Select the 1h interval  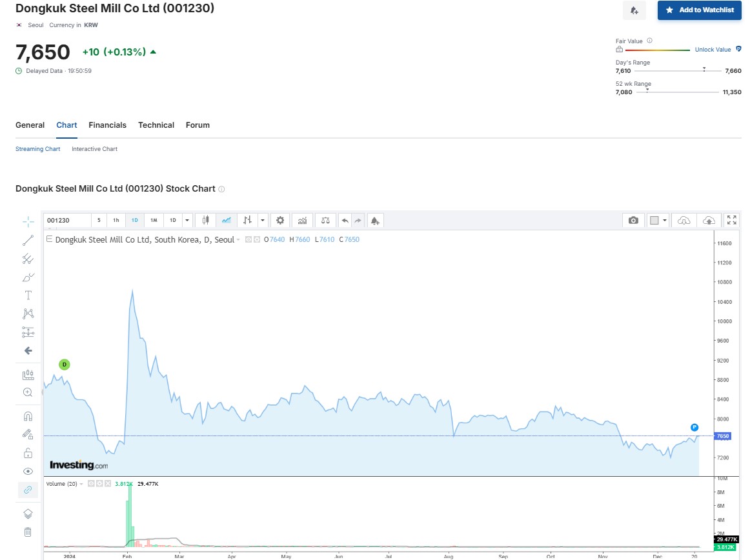pyautogui.click(x=116, y=221)
